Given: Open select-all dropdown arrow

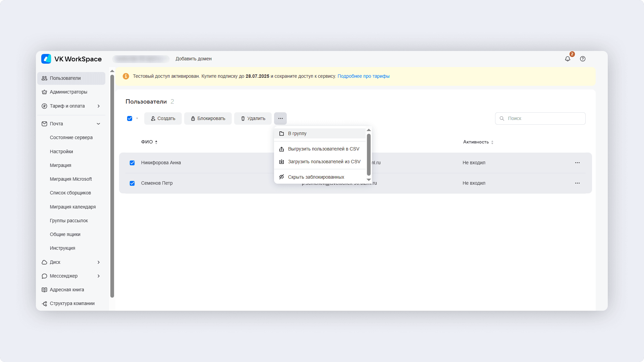Looking at the screenshot, I should (137, 118).
